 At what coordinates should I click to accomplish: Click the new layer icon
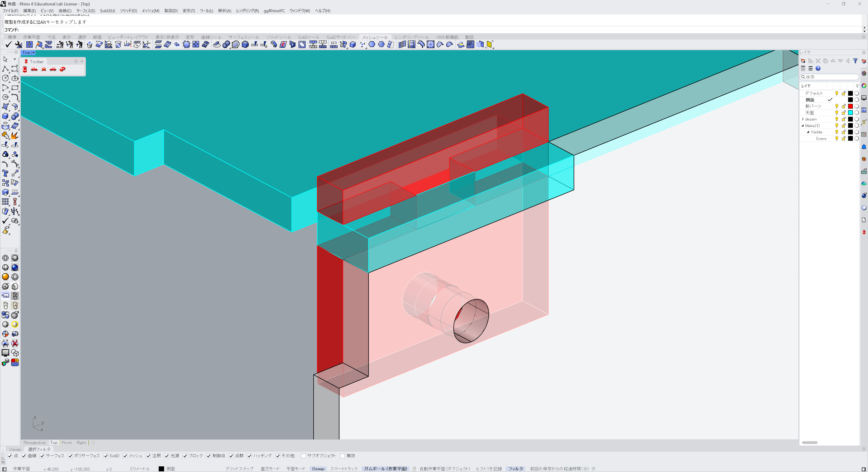(803, 61)
